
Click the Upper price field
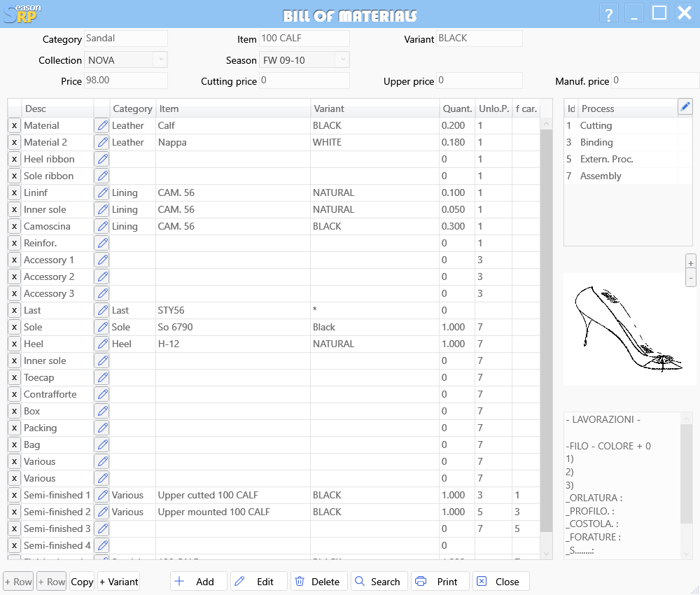(x=479, y=80)
